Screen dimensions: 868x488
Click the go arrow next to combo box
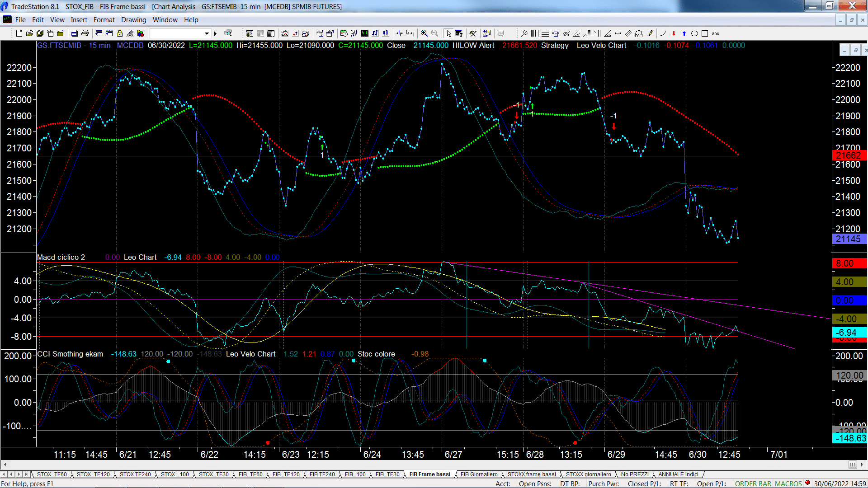click(x=216, y=33)
